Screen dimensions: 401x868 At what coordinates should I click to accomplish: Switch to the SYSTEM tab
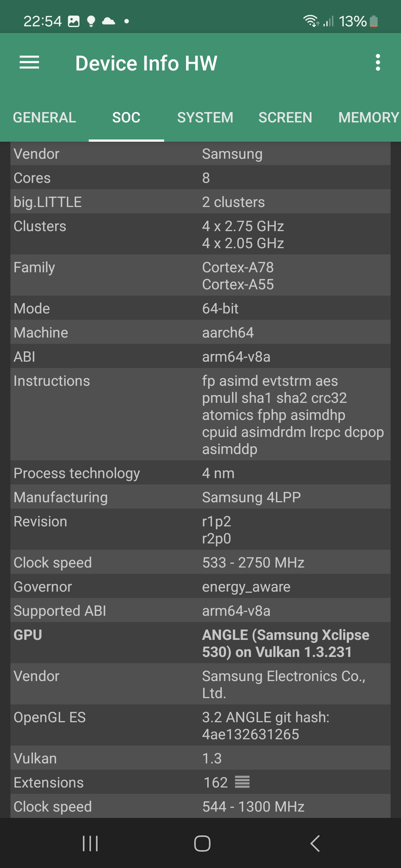click(205, 118)
